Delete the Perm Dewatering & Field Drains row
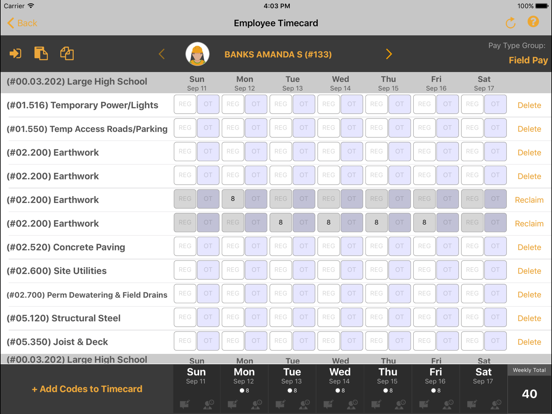This screenshot has width=552, height=414. click(x=529, y=295)
